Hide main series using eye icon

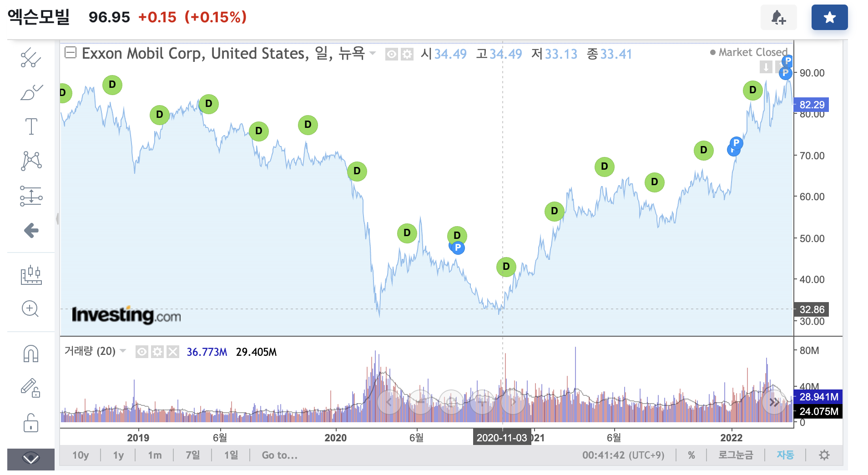pyautogui.click(x=391, y=55)
